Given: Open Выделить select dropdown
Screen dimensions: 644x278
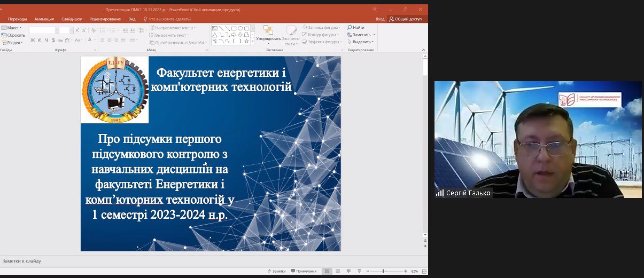Looking at the screenshot, I should tap(361, 42).
